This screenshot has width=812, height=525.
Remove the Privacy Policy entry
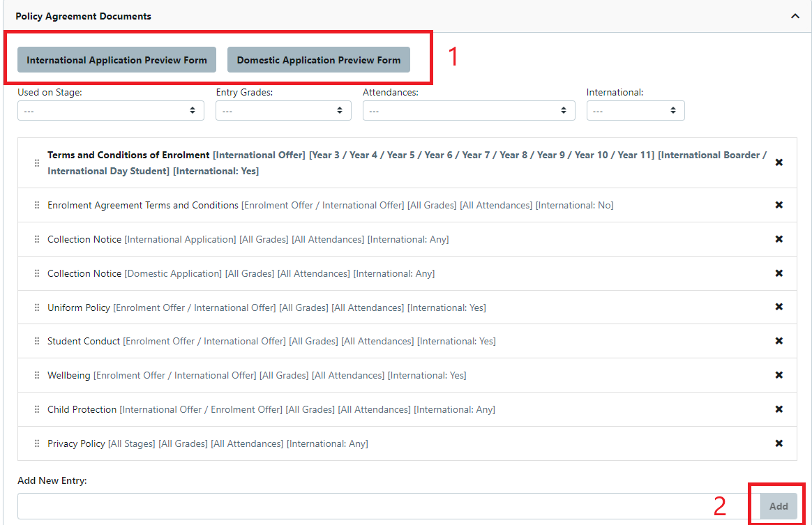779,443
